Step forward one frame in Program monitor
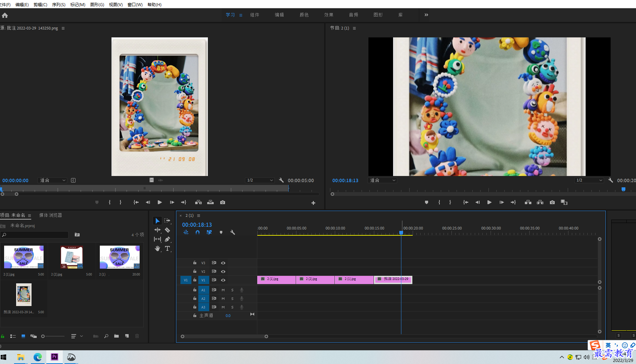The width and height of the screenshot is (636, 364). [502, 202]
